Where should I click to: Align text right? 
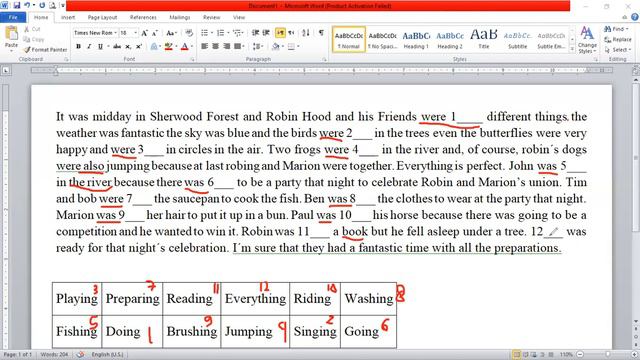[226, 47]
